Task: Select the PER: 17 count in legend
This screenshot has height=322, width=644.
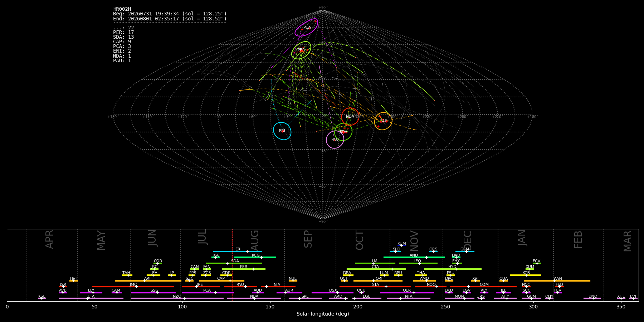Action: pos(123,33)
